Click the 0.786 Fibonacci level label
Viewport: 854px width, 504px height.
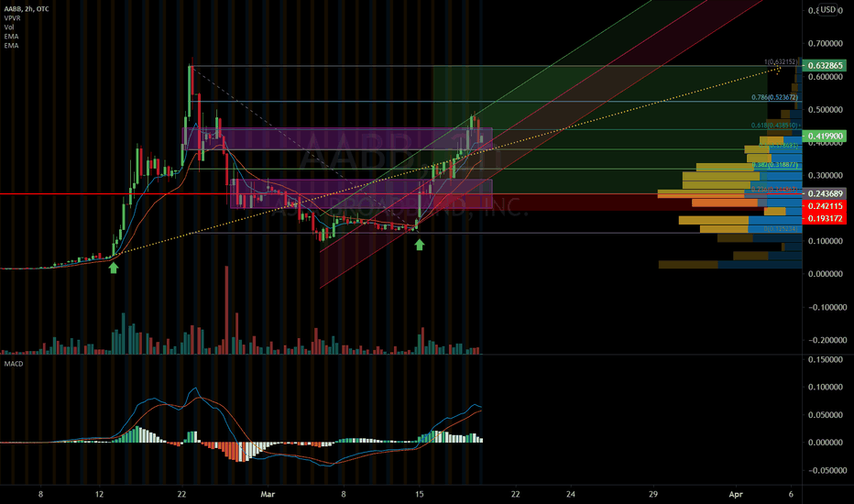click(x=774, y=97)
